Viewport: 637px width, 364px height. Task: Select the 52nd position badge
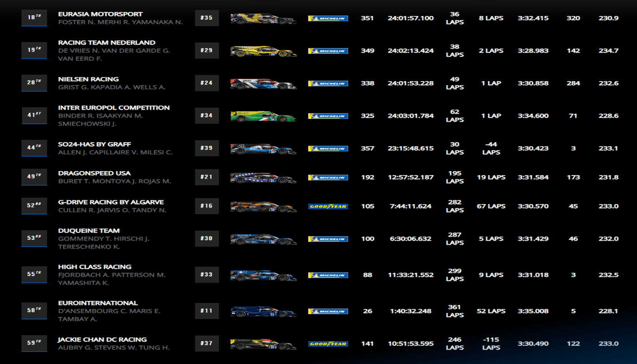click(x=34, y=206)
